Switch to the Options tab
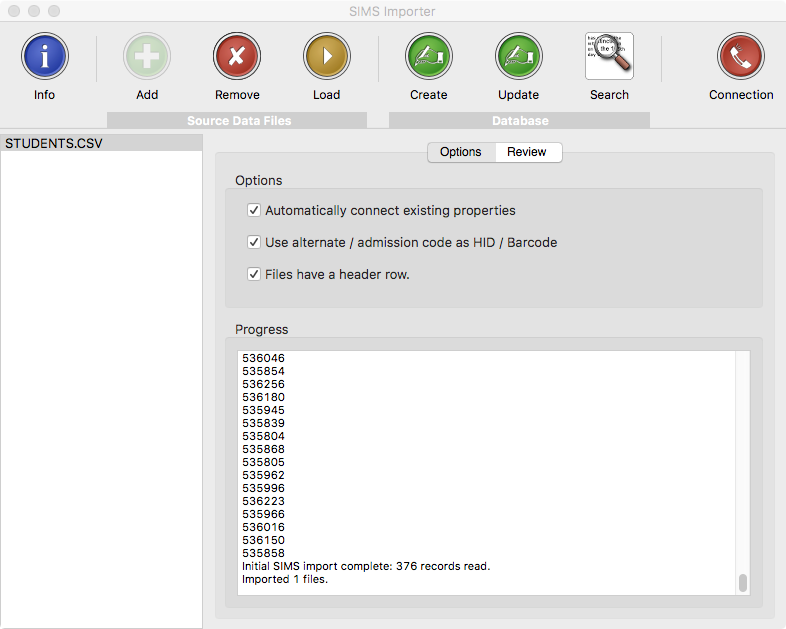Screen dimensions: 786x629 tap(461, 152)
